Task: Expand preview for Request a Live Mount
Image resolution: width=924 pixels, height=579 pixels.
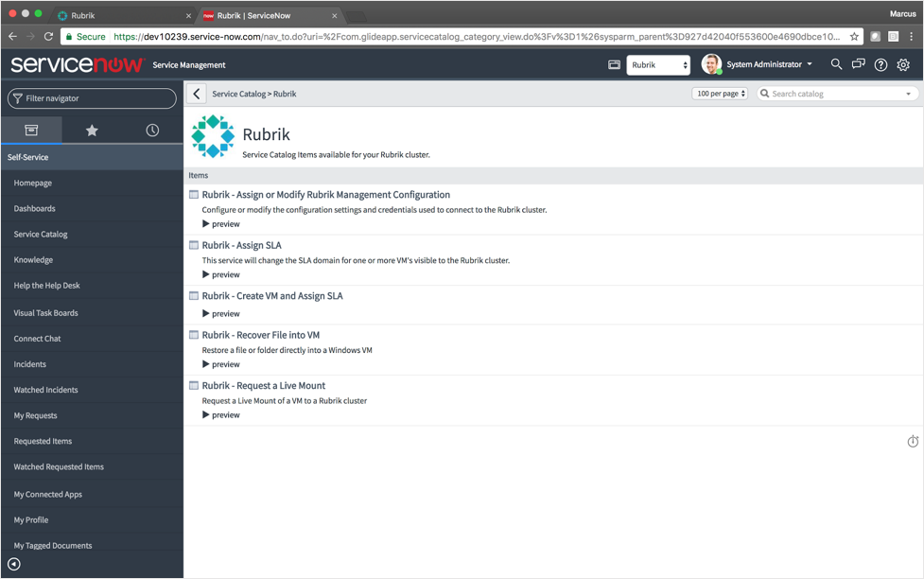Action: point(221,415)
